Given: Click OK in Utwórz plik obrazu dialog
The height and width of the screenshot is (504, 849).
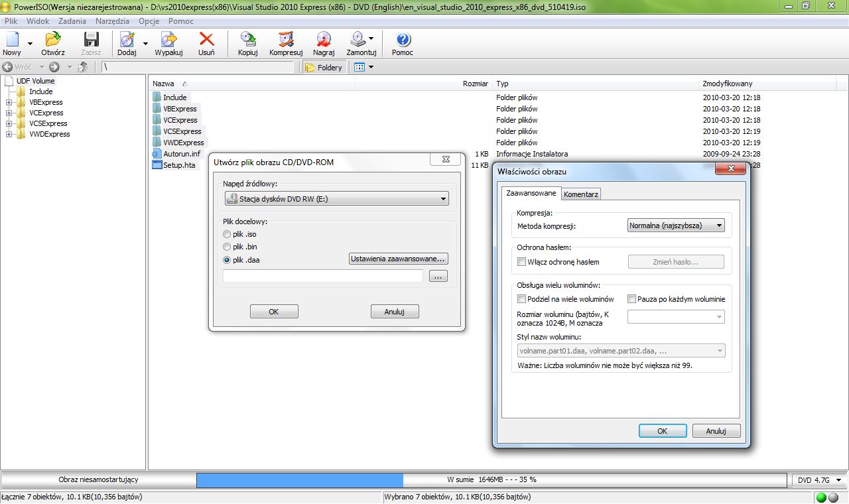Looking at the screenshot, I should (x=274, y=312).
